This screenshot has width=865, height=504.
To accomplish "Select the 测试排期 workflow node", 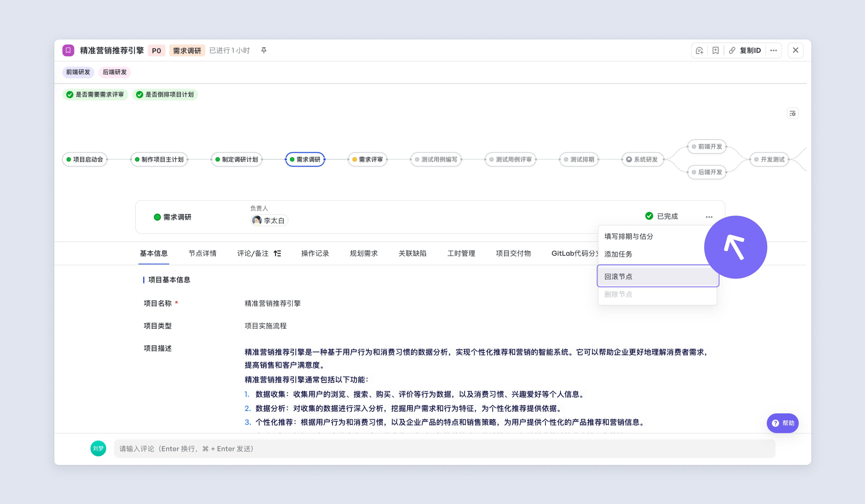I will 579,159.
